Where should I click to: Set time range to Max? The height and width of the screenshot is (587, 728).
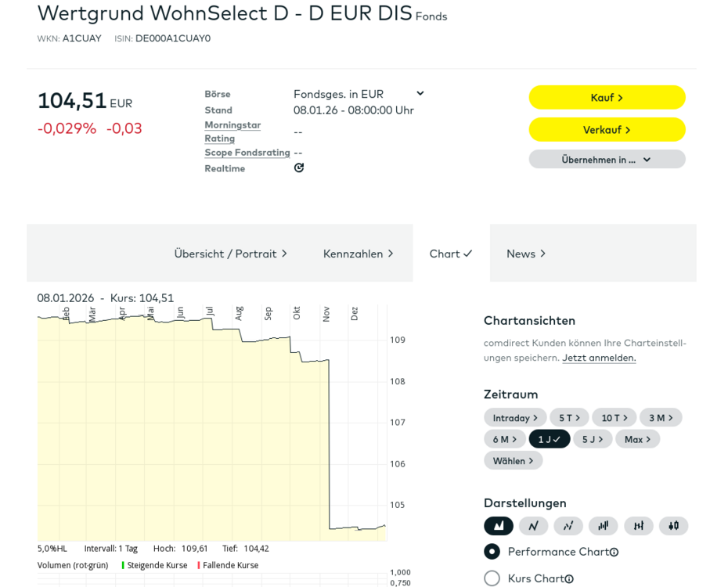[x=637, y=439]
